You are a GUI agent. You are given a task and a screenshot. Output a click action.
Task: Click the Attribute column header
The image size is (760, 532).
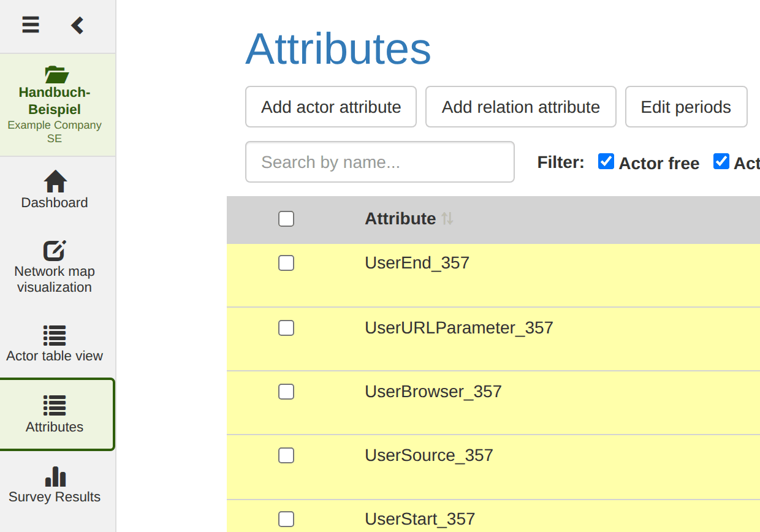coord(400,219)
